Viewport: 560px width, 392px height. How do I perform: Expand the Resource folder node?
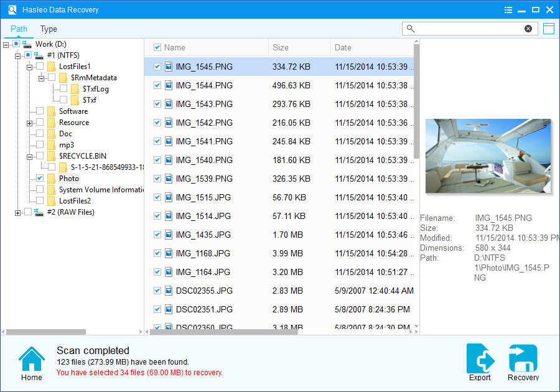29,124
